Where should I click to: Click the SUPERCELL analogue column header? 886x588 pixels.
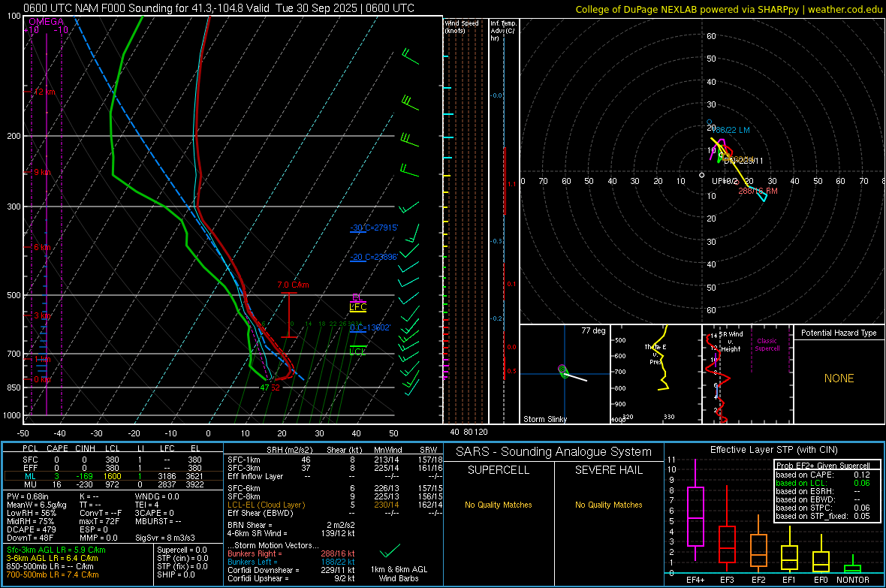coord(499,470)
